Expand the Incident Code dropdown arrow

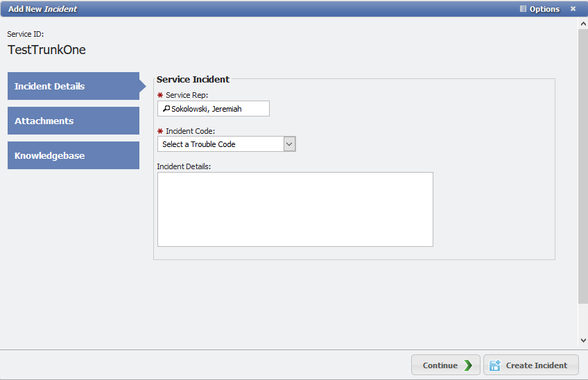point(290,144)
